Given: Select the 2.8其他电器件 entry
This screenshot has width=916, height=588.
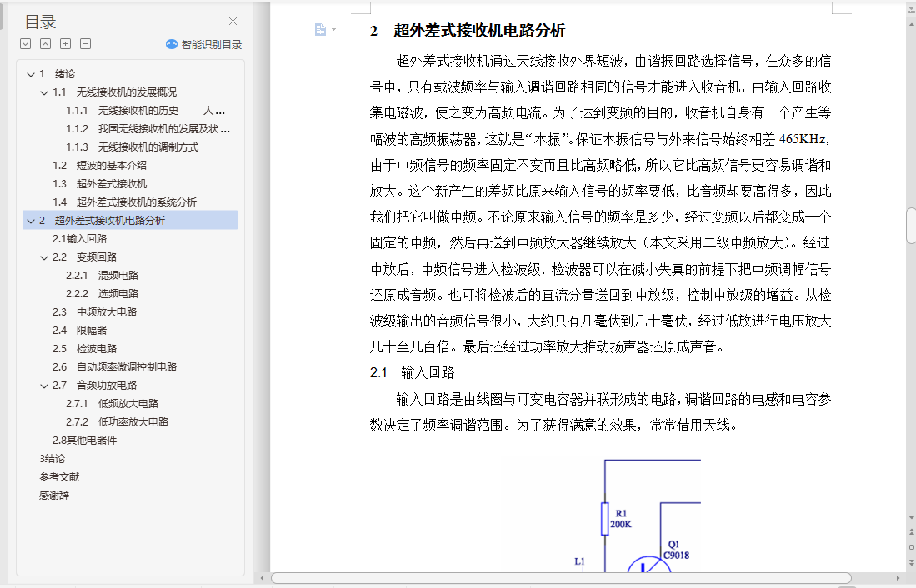Looking at the screenshot, I should pos(85,441).
